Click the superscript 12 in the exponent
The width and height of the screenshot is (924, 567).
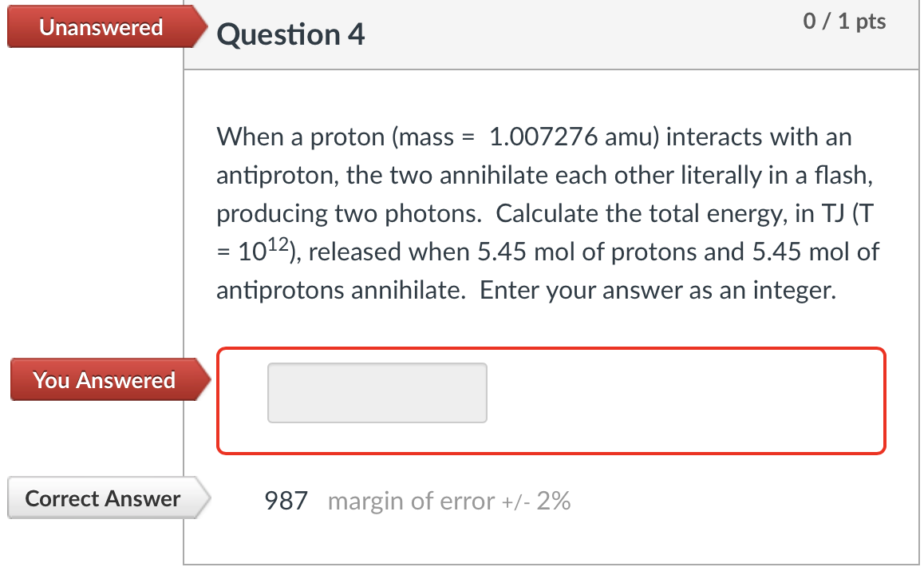[278, 242]
